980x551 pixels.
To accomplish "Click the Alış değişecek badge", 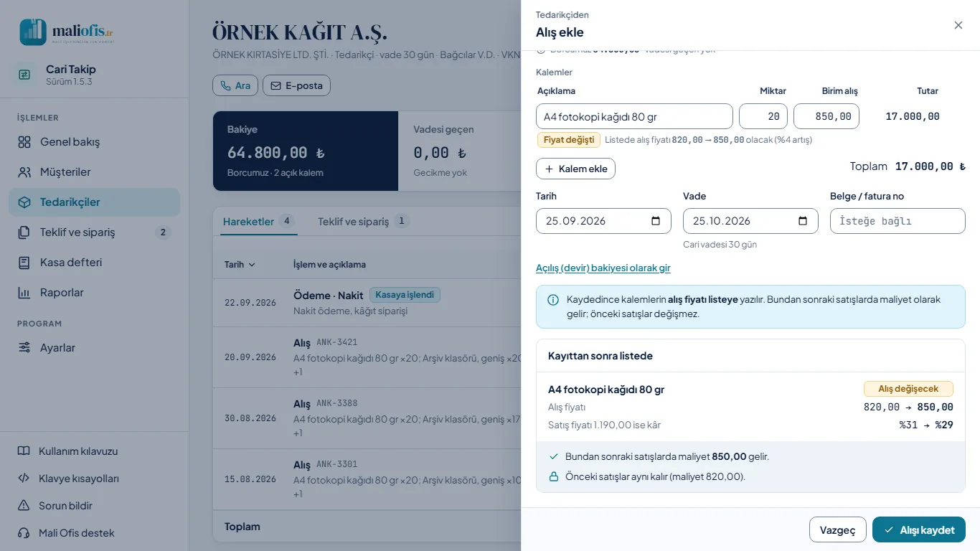I will (908, 389).
